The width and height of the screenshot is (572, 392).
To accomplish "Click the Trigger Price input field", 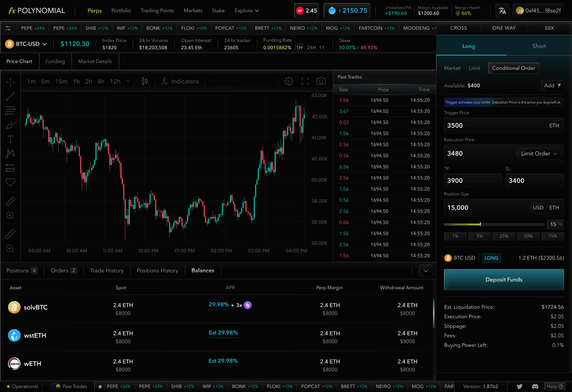I will point(504,125).
